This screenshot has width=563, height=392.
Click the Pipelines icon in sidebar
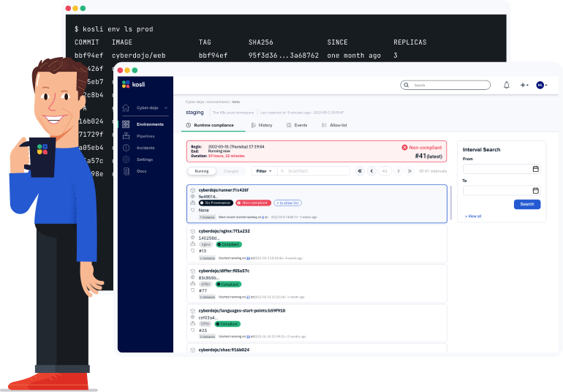click(x=126, y=136)
